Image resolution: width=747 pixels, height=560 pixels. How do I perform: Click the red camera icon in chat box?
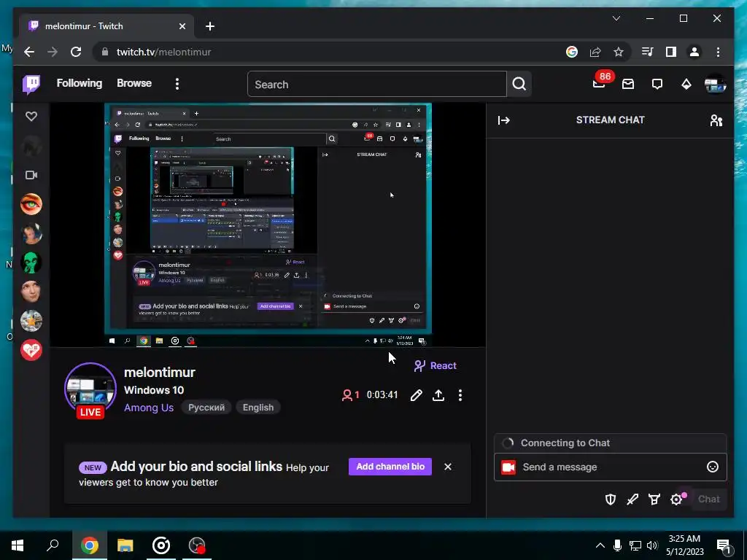[508, 467]
